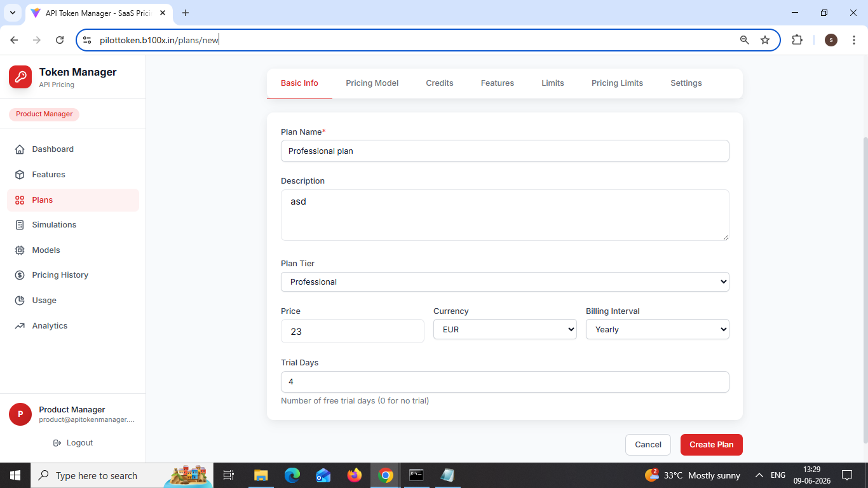Click the ENG language indicator
The width and height of the screenshot is (868, 488).
778,475
